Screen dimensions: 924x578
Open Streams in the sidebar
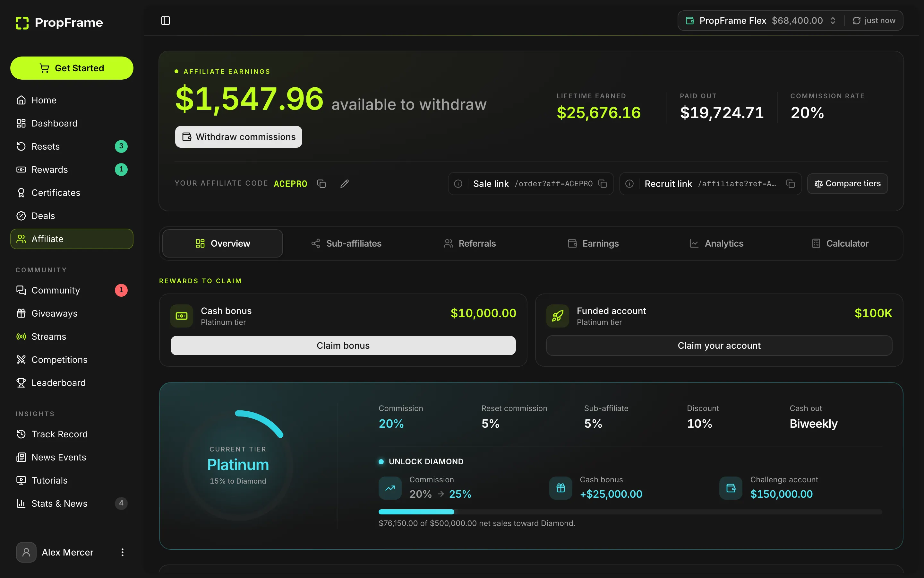pos(72,337)
